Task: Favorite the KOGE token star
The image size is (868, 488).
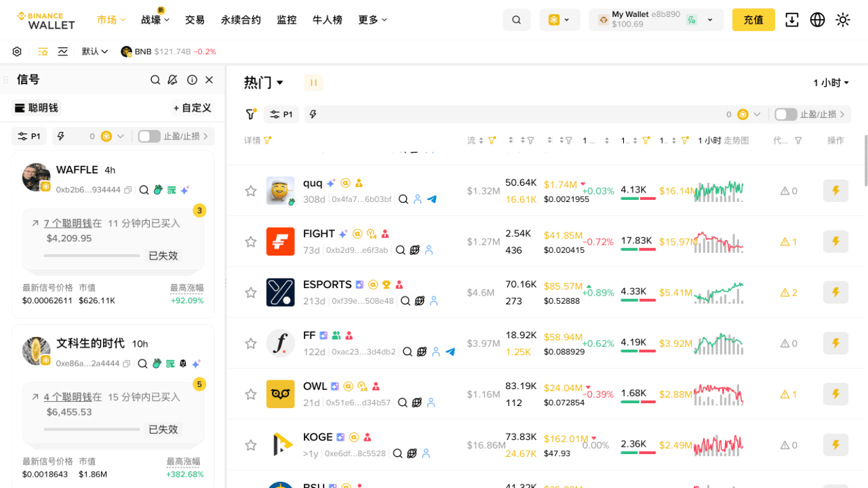Action: (251, 445)
